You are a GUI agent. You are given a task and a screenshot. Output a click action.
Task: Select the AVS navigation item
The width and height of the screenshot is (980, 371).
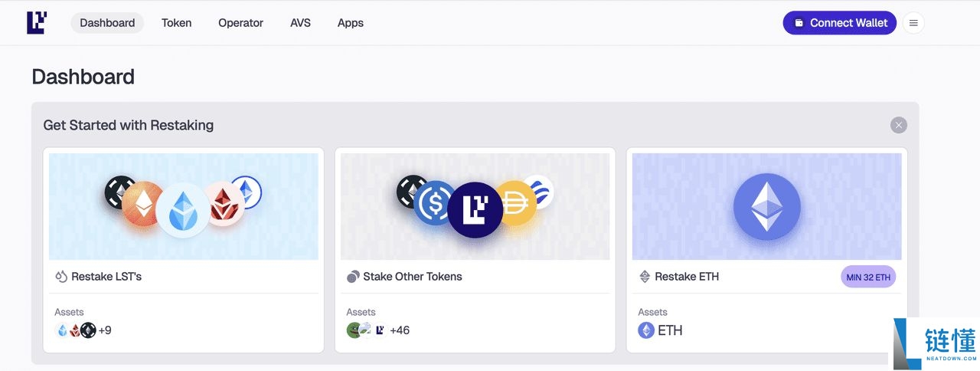[300, 23]
